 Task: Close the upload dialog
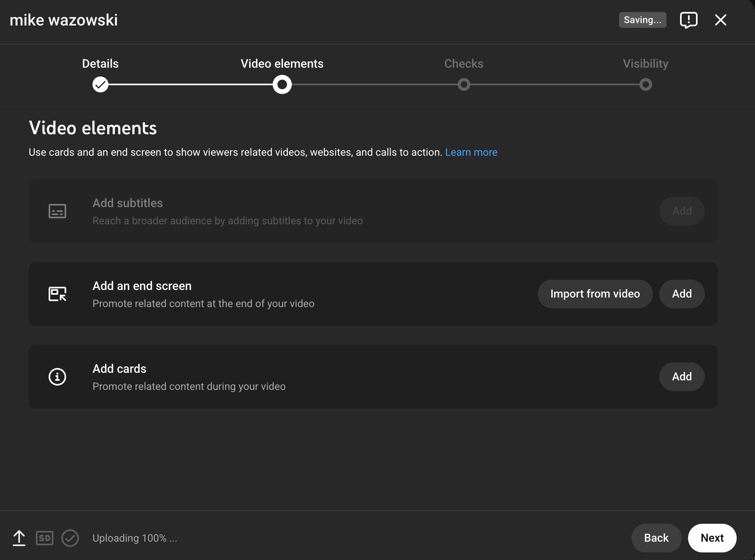pos(720,20)
